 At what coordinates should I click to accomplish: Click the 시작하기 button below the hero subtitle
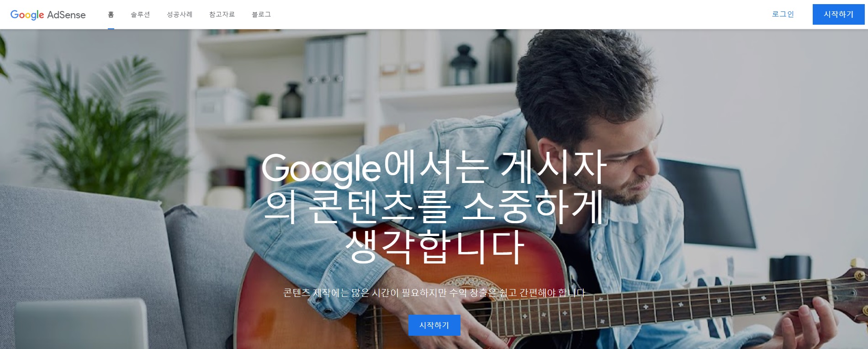(434, 325)
